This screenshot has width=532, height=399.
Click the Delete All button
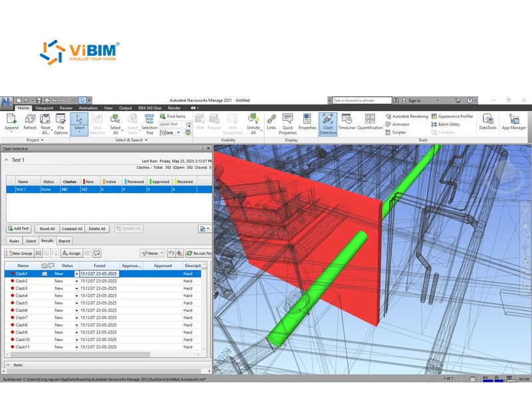[97, 229]
